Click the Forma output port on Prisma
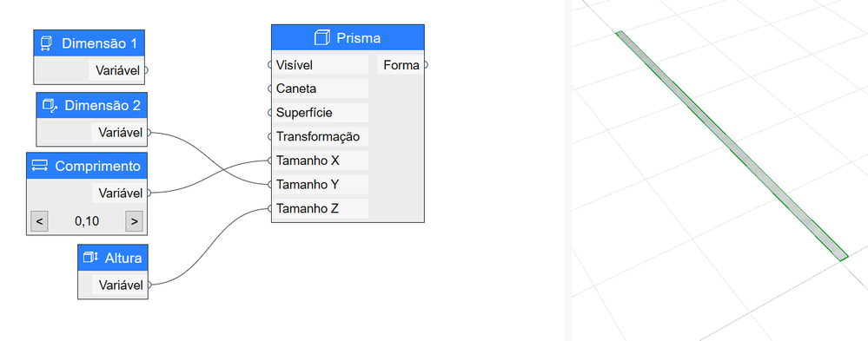Screen dimensions: 868x341 425,65
